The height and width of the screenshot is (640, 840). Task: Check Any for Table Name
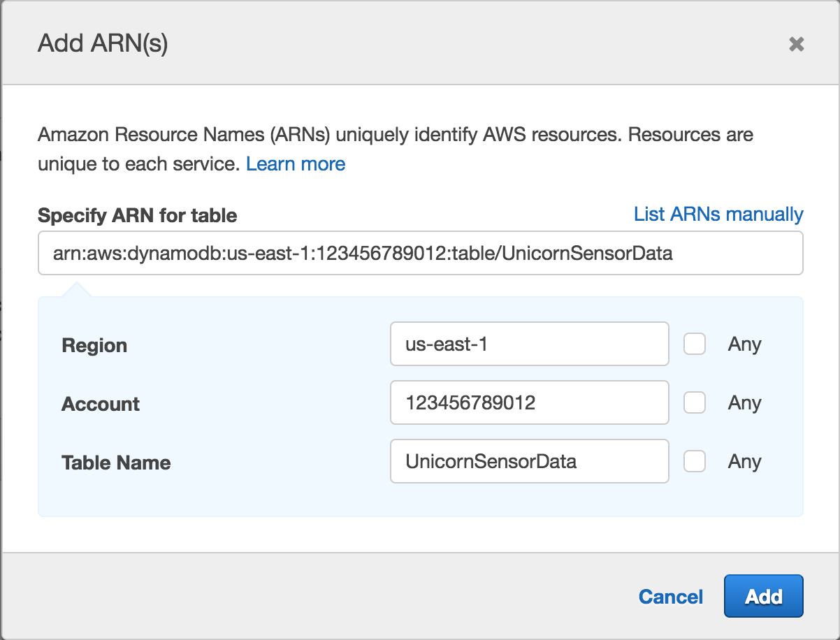tap(695, 461)
